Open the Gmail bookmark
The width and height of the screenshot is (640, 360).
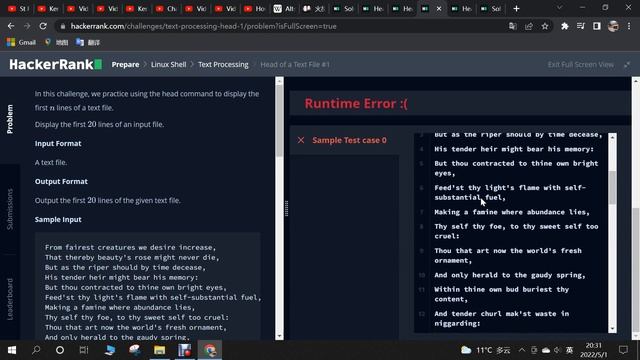(x=21, y=42)
